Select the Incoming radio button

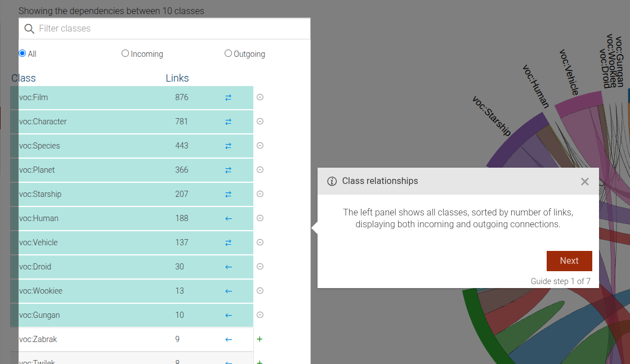(125, 53)
